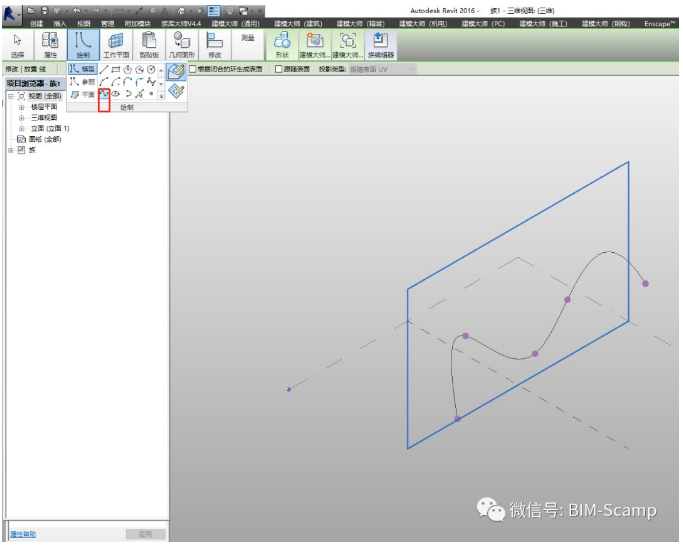Expand the 三维视图 3D views node
Screen dimensions: 683x547
pos(21,117)
